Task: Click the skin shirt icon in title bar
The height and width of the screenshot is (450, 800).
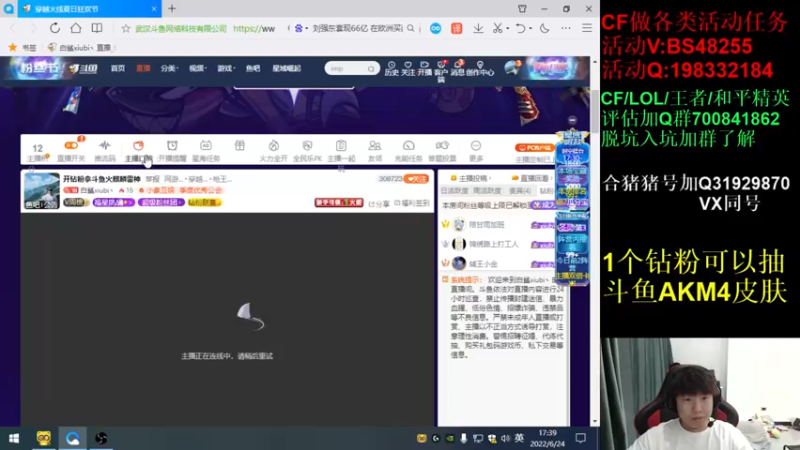Action: pos(522,9)
